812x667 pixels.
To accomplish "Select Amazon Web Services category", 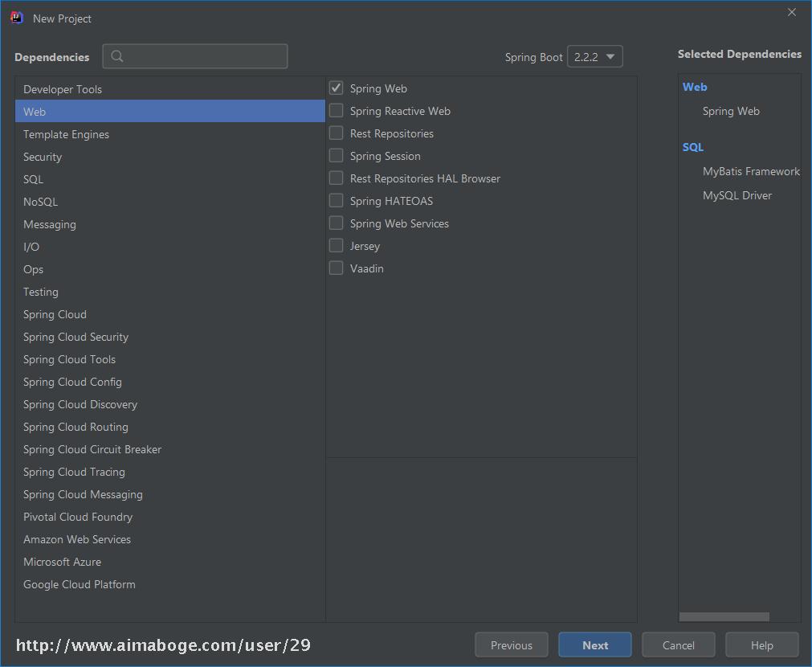I will pyautogui.click(x=169, y=539).
